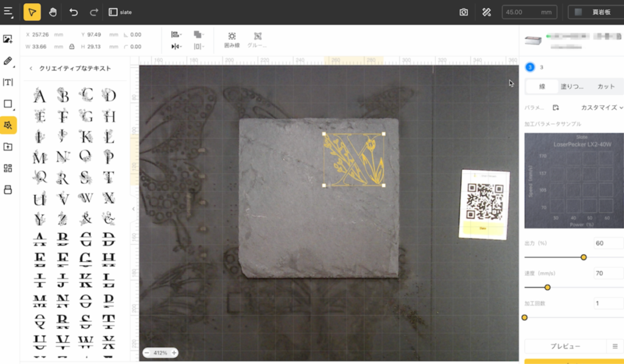Go back from クリエイティブなテキスト panel
Image resolution: width=624 pixels, height=364 pixels.
point(31,69)
